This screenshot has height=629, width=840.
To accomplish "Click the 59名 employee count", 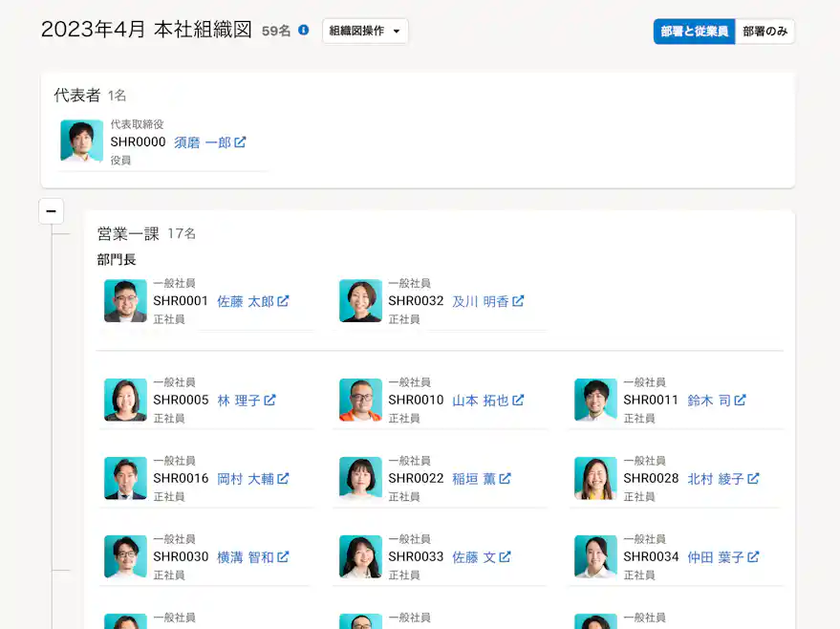I will click(x=276, y=32).
